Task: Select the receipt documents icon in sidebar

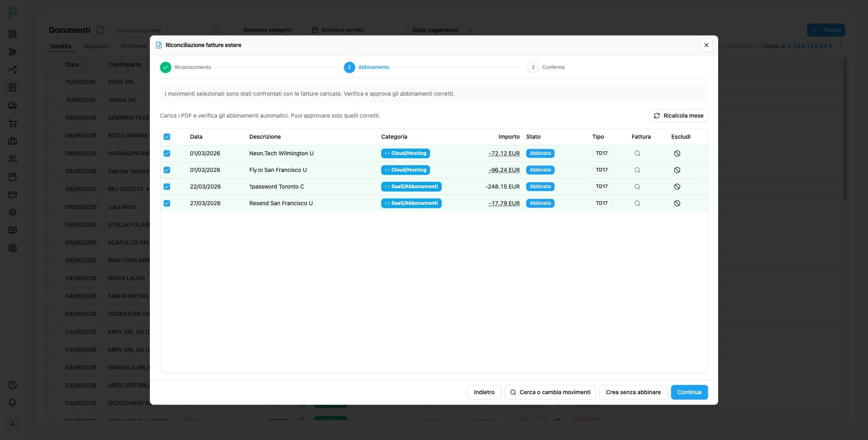Action: 13,88
